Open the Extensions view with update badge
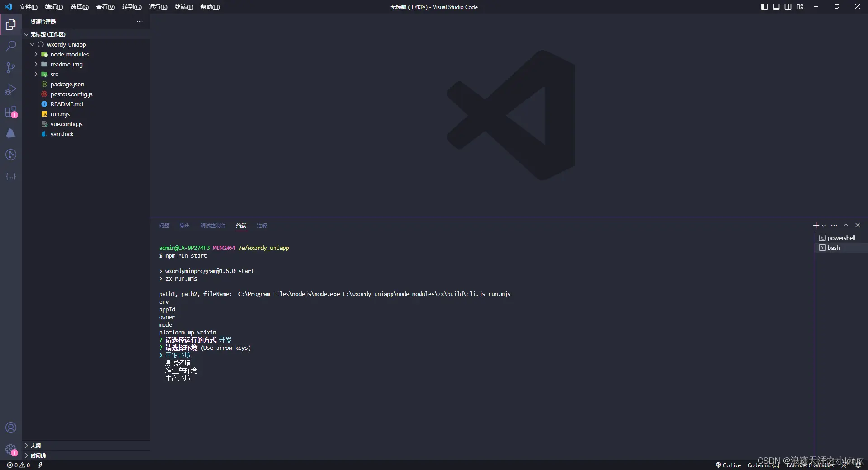 point(11,112)
